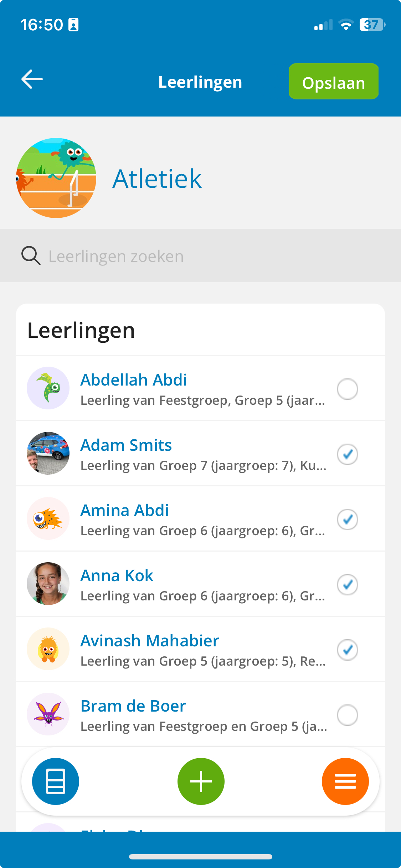Tap the back arrow icon
This screenshot has width=401, height=868.
coord(32,79)
